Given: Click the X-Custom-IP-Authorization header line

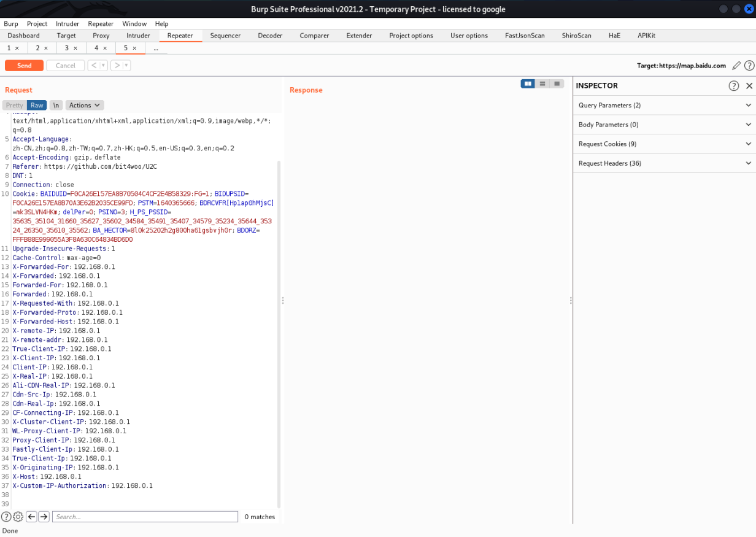Looking at the screenshot, I should click(x=82, y=485).
